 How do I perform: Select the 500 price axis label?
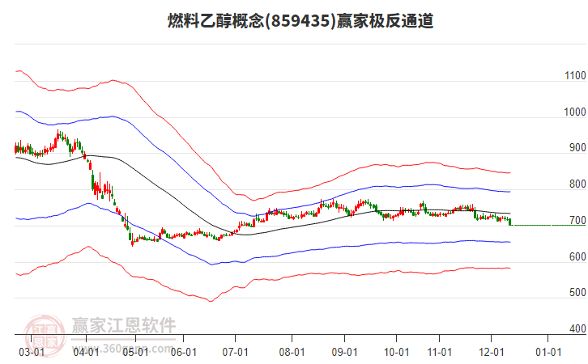577,293
